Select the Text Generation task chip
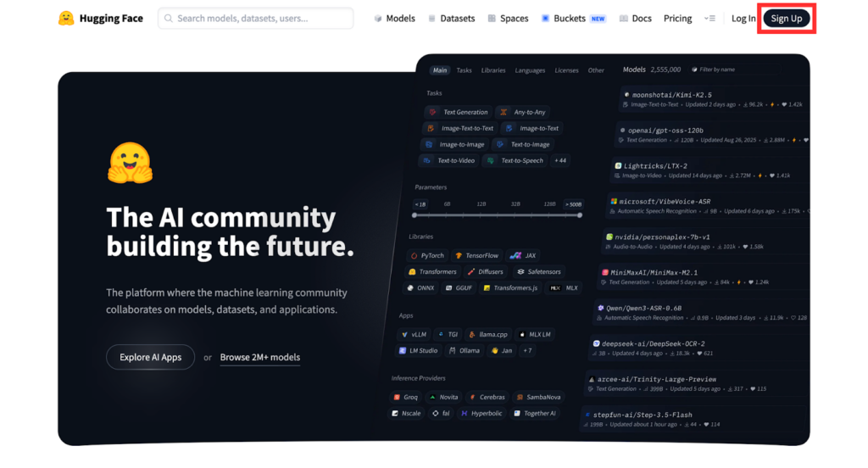This screenshot has height=468, width=868. pyautogui.click(x=459, y=112)
